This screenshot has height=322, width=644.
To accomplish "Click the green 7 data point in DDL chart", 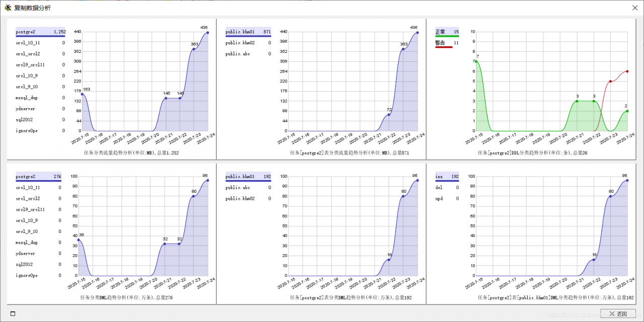I will click(476, 61).
